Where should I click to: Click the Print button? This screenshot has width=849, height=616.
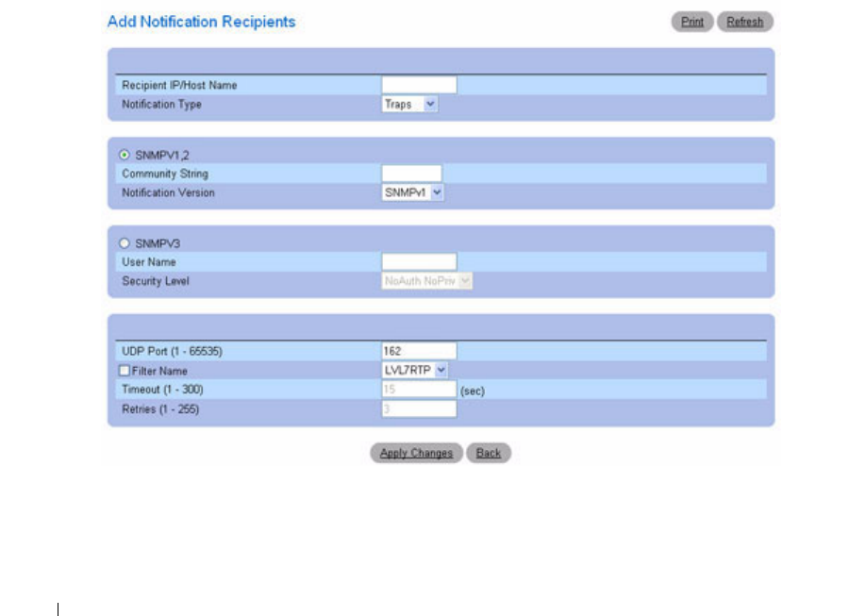click(692, 22)
